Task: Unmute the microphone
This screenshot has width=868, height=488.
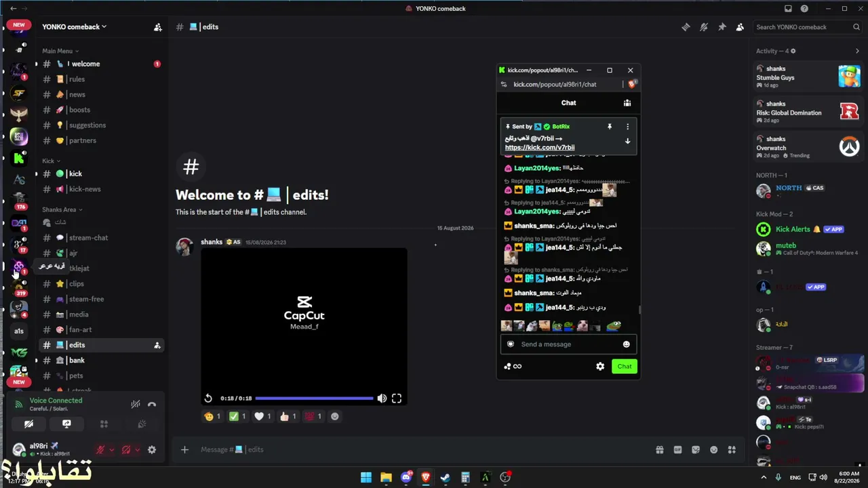Action: (x=100, y=449)
